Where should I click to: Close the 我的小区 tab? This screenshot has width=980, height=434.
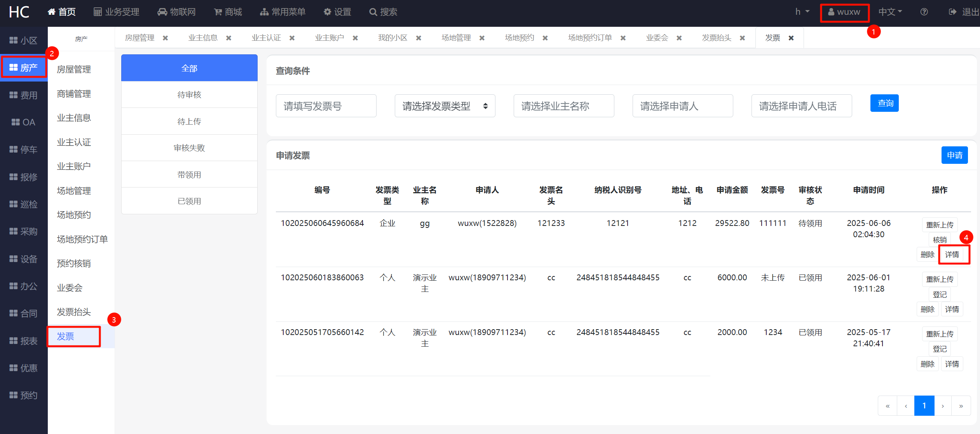point(419,38)
